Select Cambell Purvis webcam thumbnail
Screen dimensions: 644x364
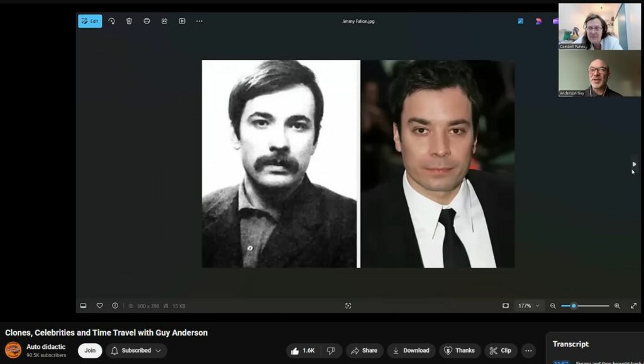(x=599, y=26)
